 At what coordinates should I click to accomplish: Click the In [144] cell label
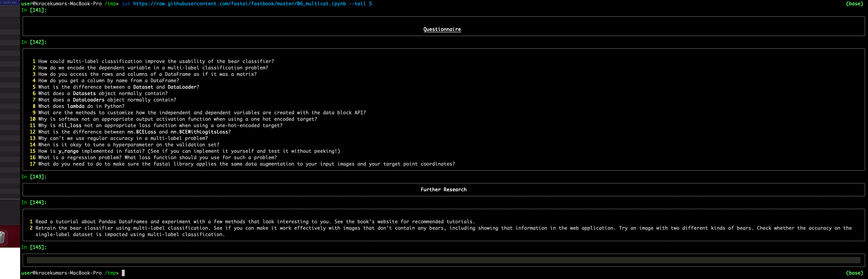tap(34, 203)
